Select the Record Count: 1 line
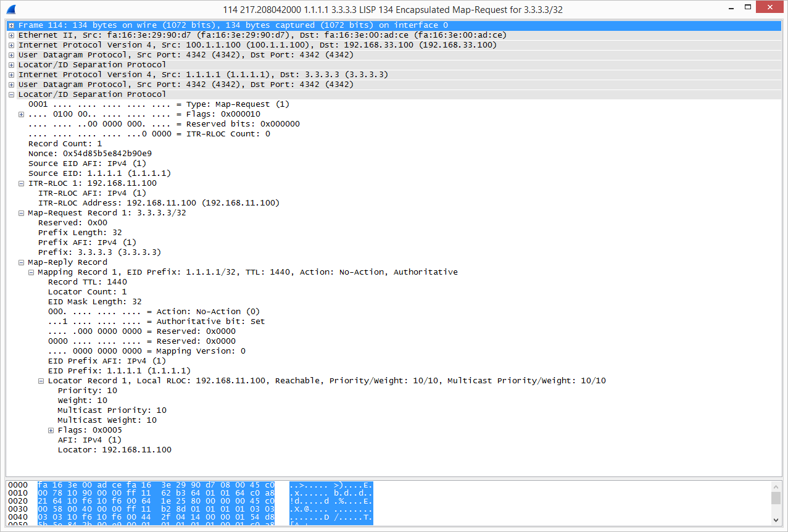Viewport: 788px width, 532px height. click(x=65, y=144)
